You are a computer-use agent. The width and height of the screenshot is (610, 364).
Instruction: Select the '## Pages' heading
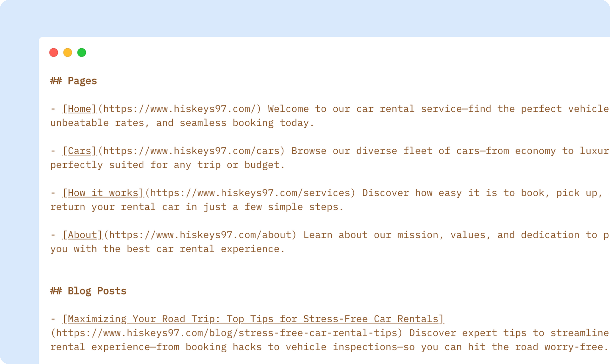pyautogui.click(x=73, y=81)
